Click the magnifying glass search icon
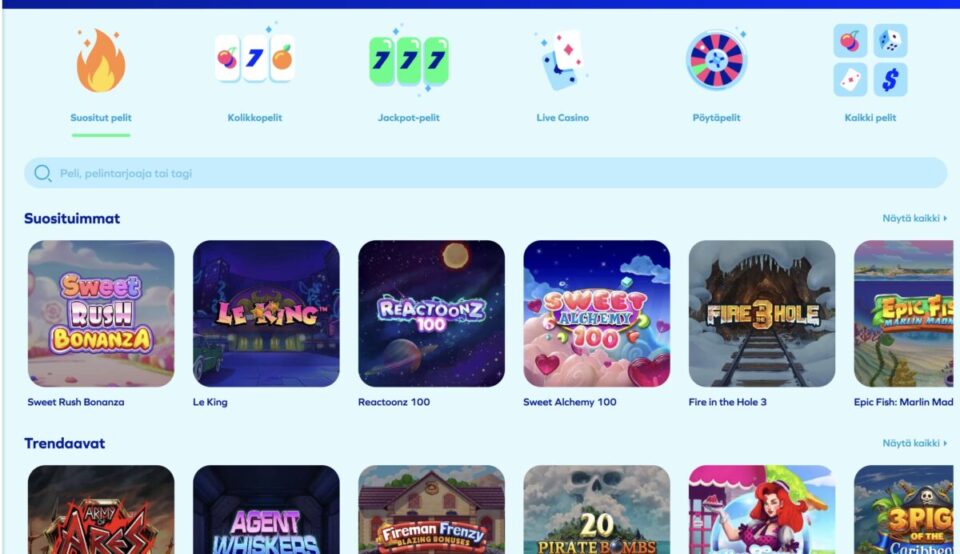 (42, 173)
